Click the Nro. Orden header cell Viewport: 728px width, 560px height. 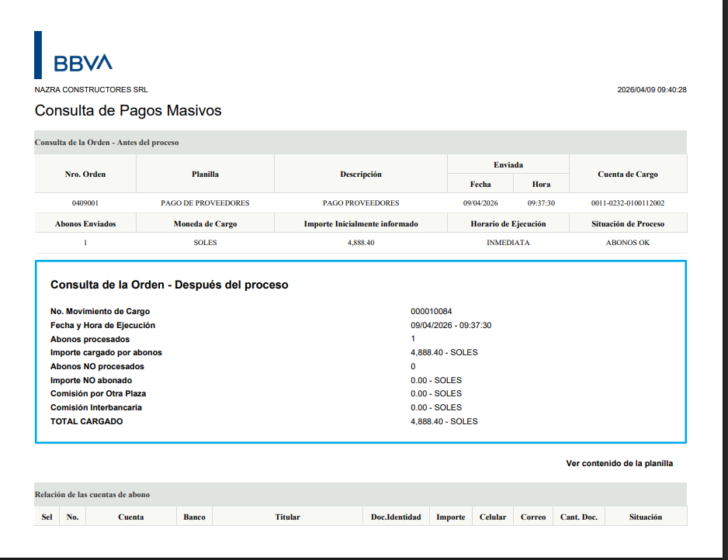coord(85,174)
